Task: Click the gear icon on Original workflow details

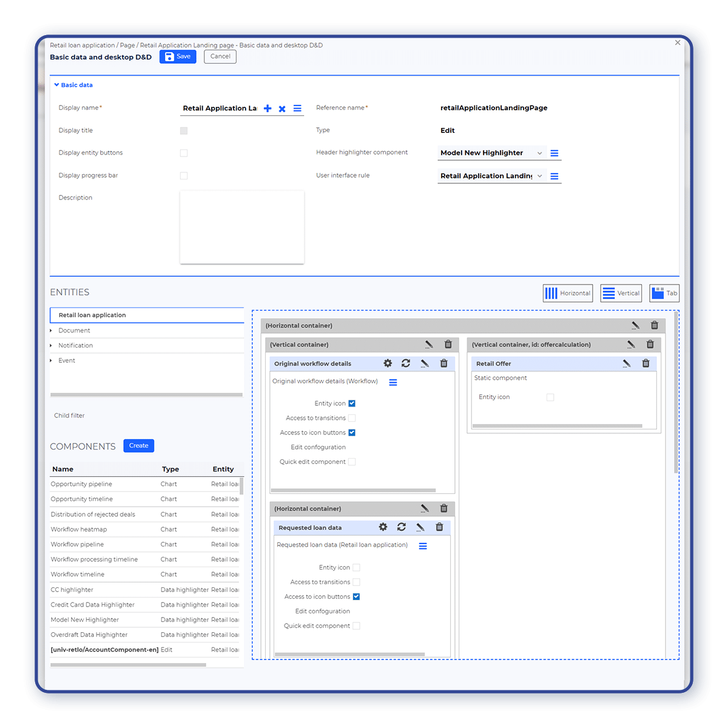Action: 388,363
